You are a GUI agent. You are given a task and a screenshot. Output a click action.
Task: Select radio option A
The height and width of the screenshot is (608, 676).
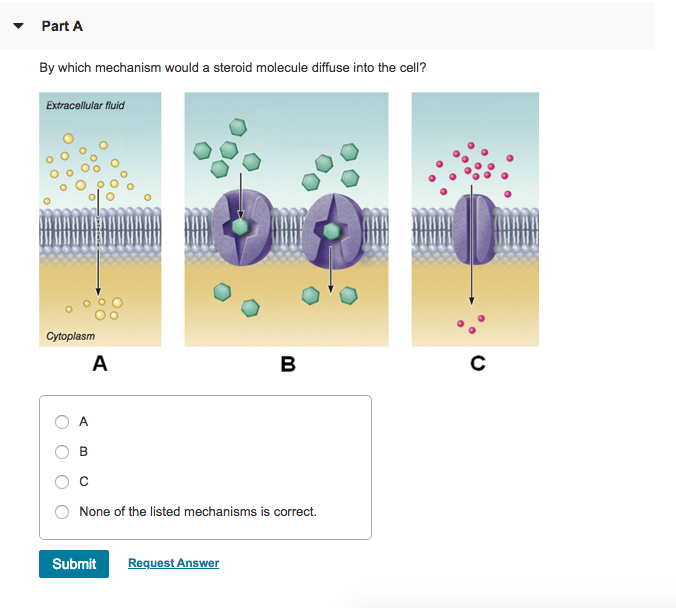(x=62, y=422)
